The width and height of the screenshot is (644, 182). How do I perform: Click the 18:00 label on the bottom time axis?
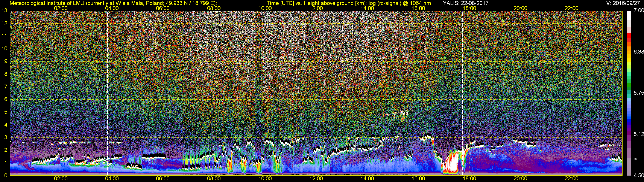tap(469, 179)
